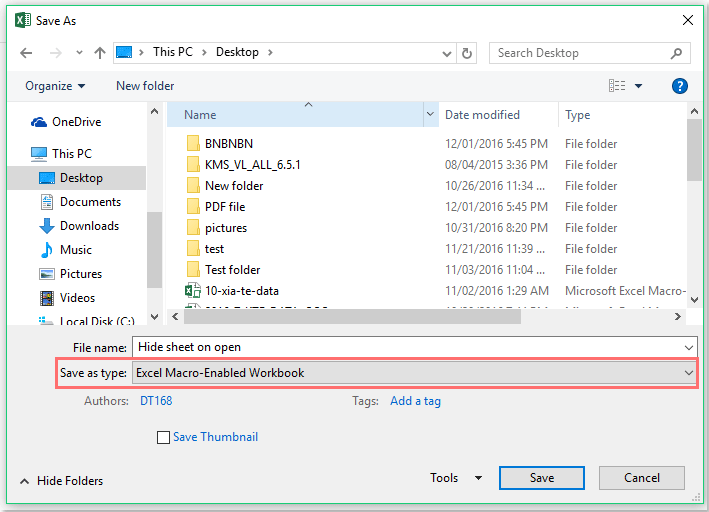Change view with the view layout icon
This screenshot has width=709, height=512.
point(617,85)
